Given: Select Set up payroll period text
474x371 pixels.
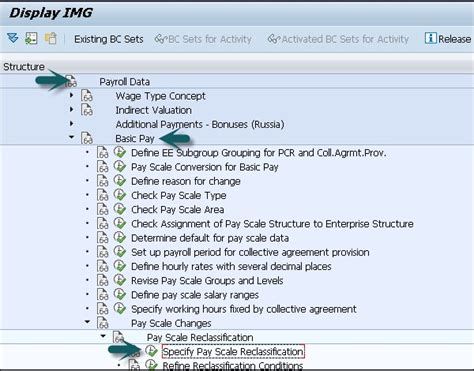Looking at the screenshot, I should 250,252.
